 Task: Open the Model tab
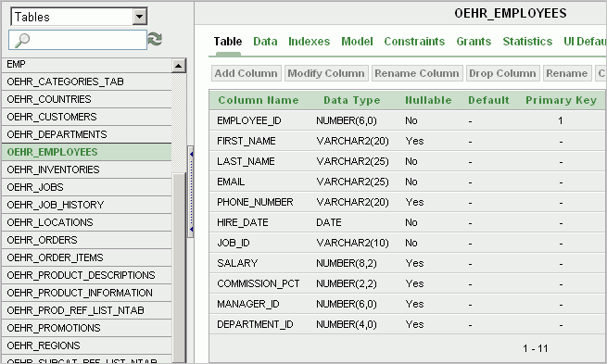point(357,42)
